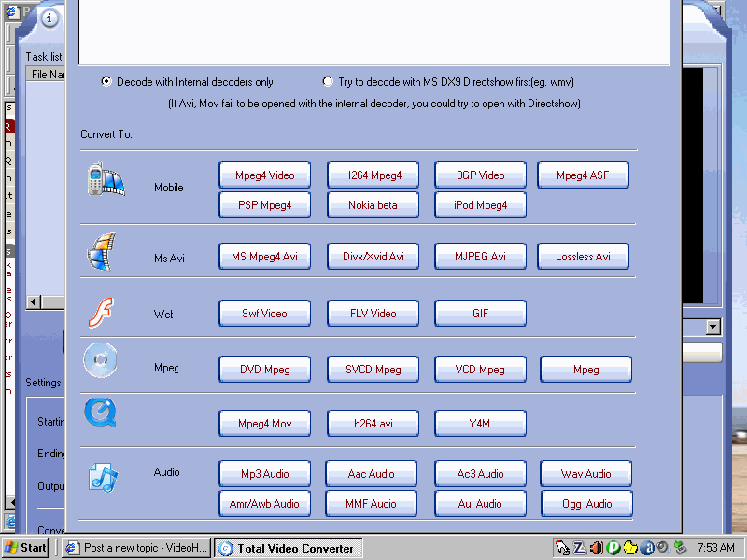Click the 'Task list' heading
The image size is (747, 560).
click(44, 57)
